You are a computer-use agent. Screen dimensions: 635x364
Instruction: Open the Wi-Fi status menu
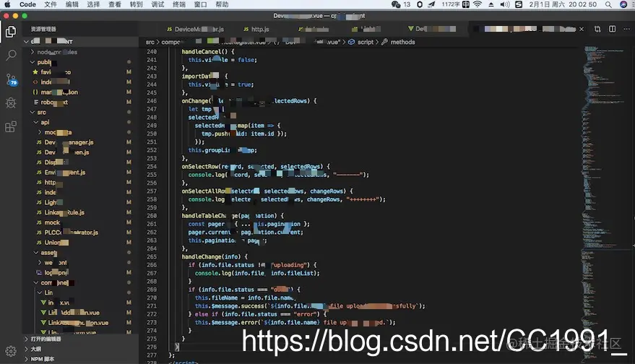(478, 4)
